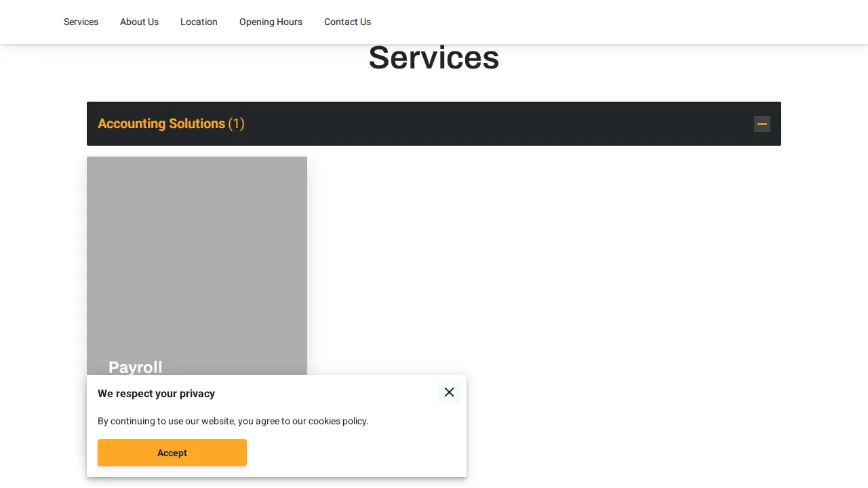Go to About Us page

point(139,22)
